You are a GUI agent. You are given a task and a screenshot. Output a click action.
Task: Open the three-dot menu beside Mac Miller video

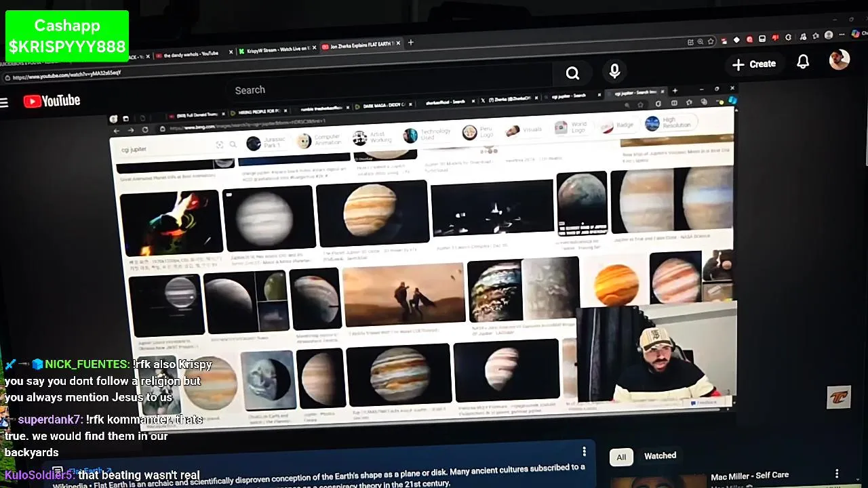pyautogui.click(x=837, y=474)
